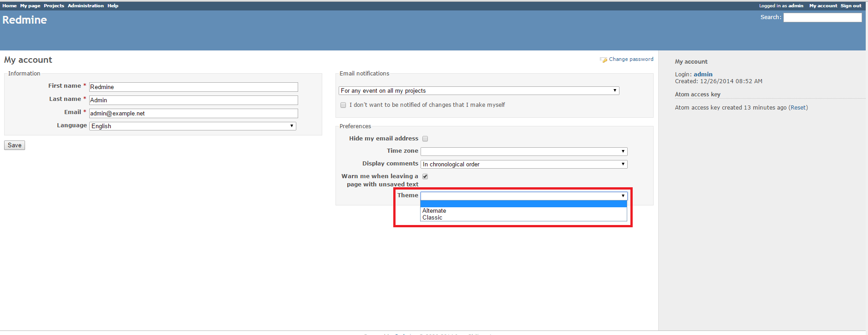Open Help in top menu
The image size is (868, 335).
tap(113, 6)
